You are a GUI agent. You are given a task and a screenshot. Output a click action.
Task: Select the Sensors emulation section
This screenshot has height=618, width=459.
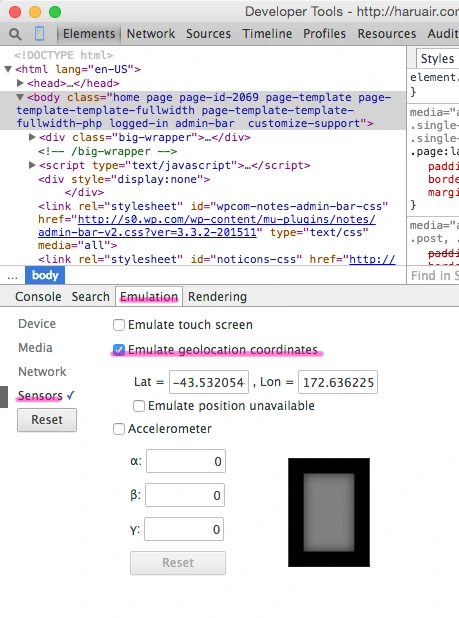pos(40,395)
